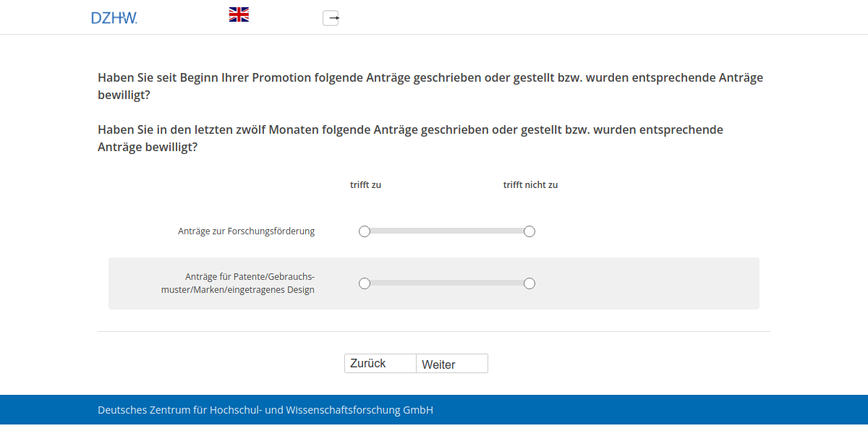Click the 'trifft nicht zu' column header
868x431 pixels.
point(530,184)
